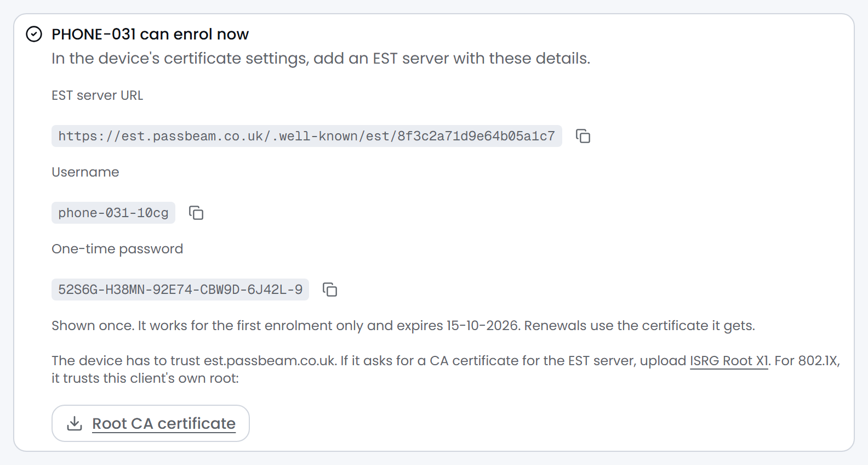Open the ISRG Root X1 link
Image resolution: width=868 pixels, height=465 pixels.
tap(729, 361)
